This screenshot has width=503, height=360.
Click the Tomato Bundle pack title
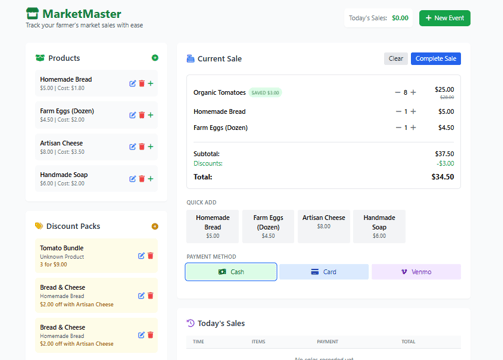tap(62, 248)
